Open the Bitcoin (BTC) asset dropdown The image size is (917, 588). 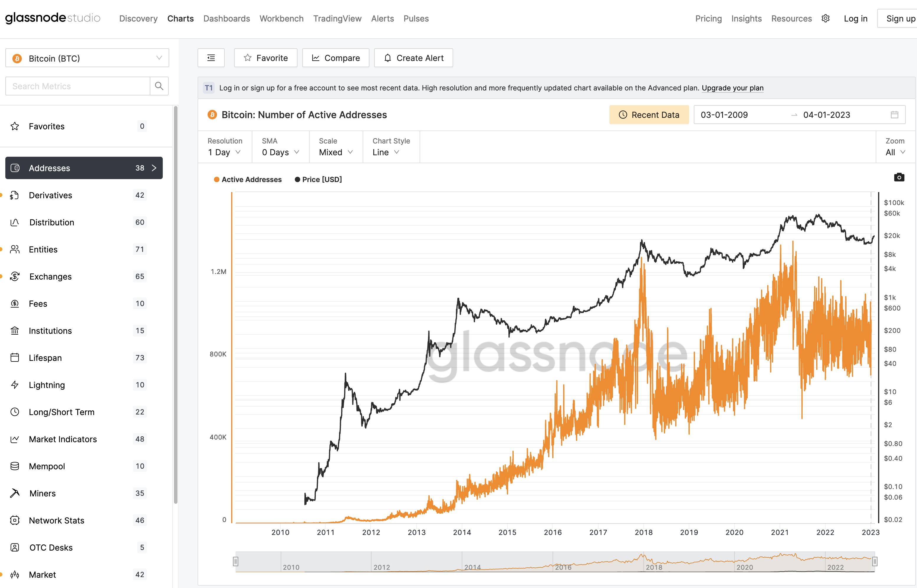tap(87, 58)
